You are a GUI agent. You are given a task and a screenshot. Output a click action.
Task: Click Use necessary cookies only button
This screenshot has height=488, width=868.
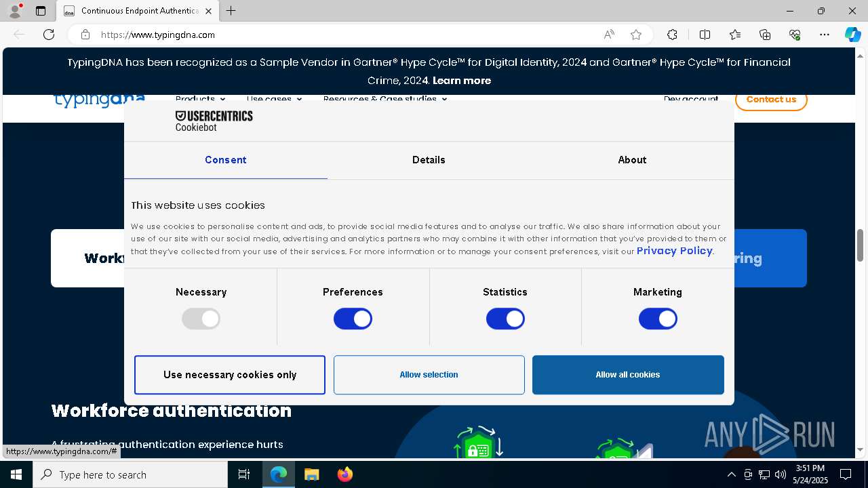click(x=230, y=375)
